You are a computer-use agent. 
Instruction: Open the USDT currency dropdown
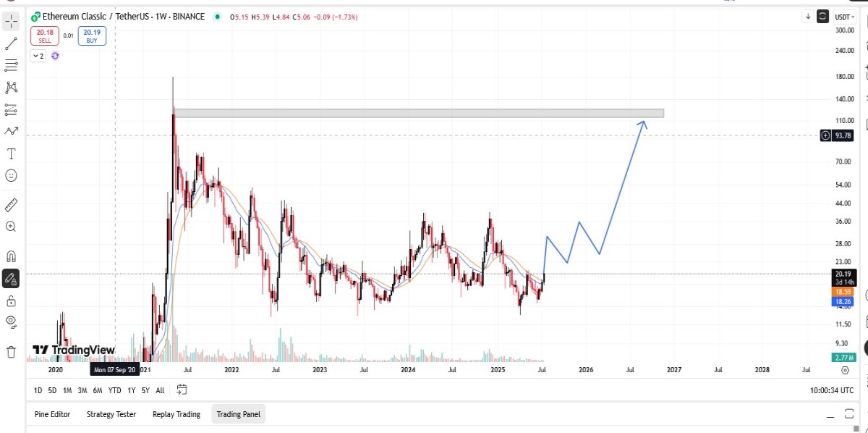(843, 17)
